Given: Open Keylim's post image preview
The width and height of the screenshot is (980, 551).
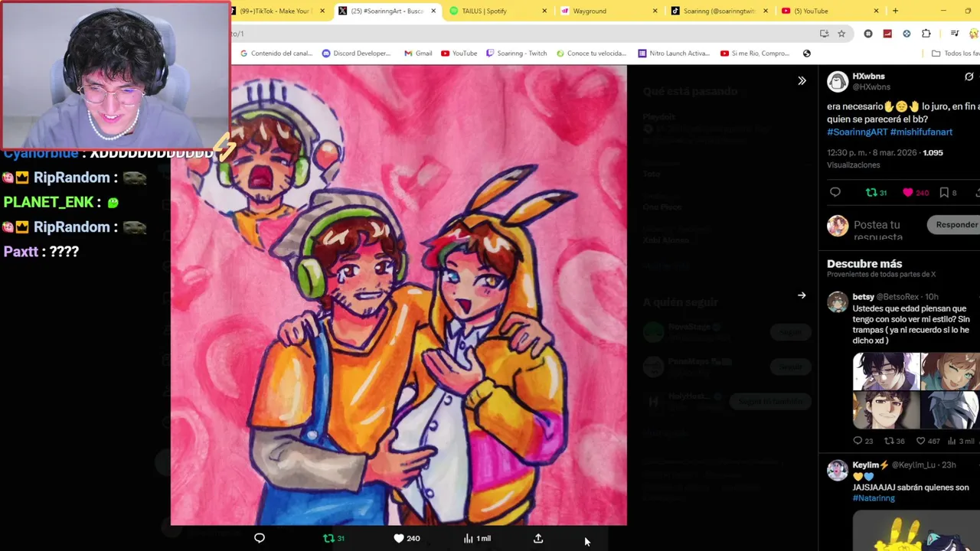Looking at the screenshot, I should coord(916,530).
